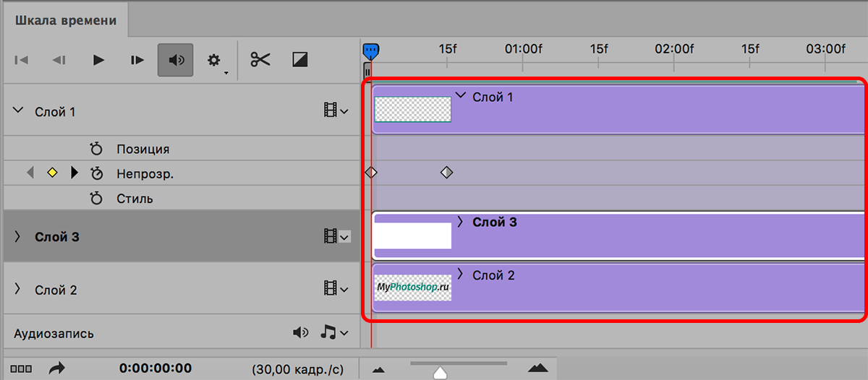Expand Слой 3 track properties
This screenshot has width=868, height=380.
pyautogui.click(x=18, y=236)
